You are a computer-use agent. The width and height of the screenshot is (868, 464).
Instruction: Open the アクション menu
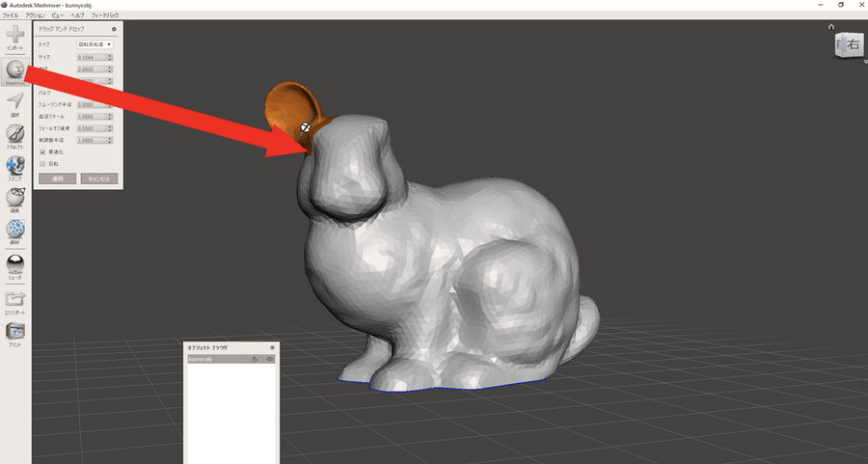tap(35, 15)
